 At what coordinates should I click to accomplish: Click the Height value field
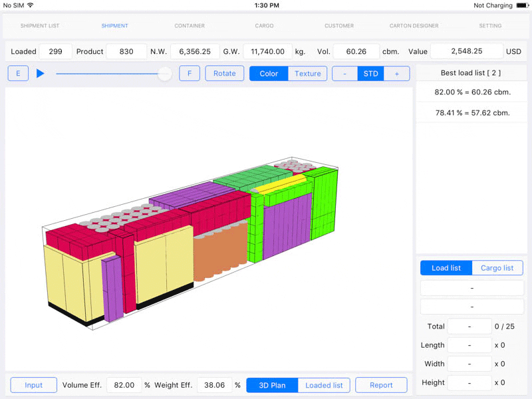469,382
